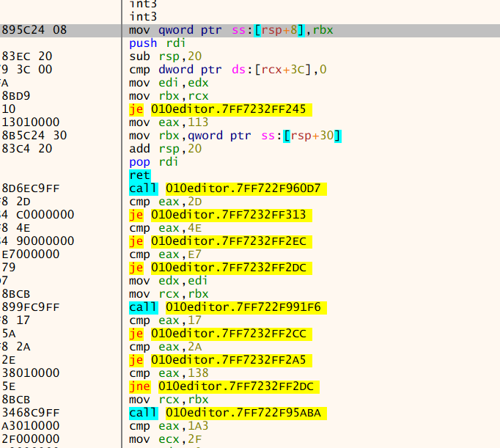Click the cmp eax,1A3 instruction
Viewport: 500px width, 448px height.
point(169,426)
